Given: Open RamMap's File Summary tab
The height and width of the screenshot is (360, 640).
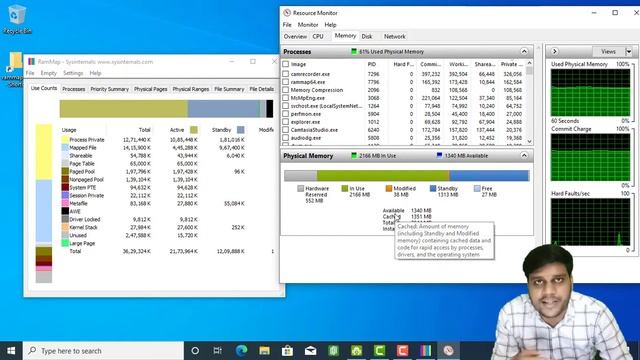Looking at the screenshot, I should [x=229, y=89].
